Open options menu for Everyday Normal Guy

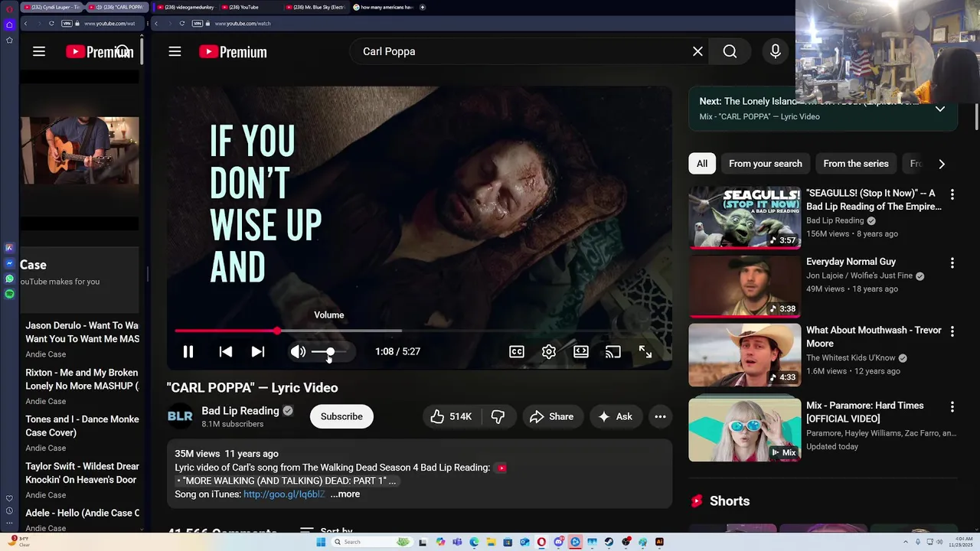tap(952, 262)
